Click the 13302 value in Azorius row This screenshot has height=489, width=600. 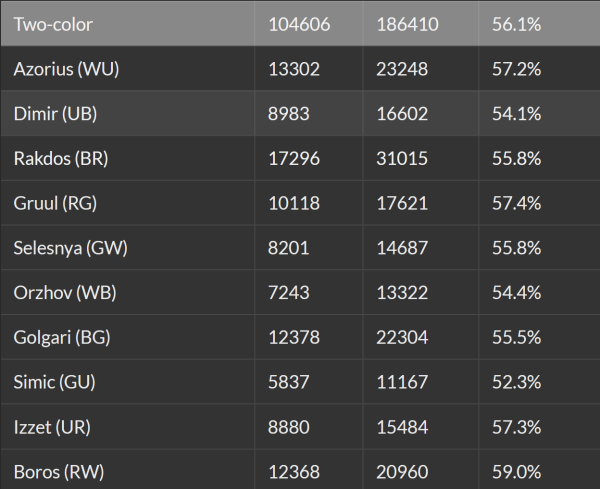coord(294,69)
